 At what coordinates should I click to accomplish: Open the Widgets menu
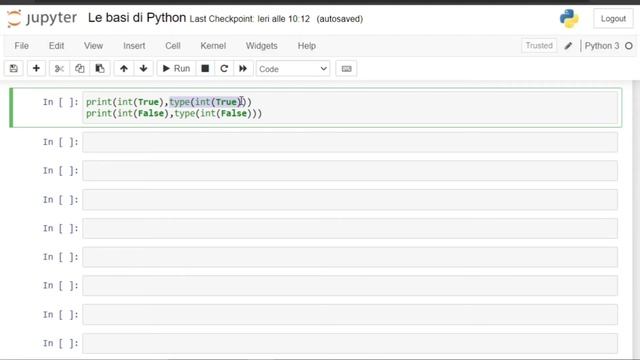coord(262,46)
